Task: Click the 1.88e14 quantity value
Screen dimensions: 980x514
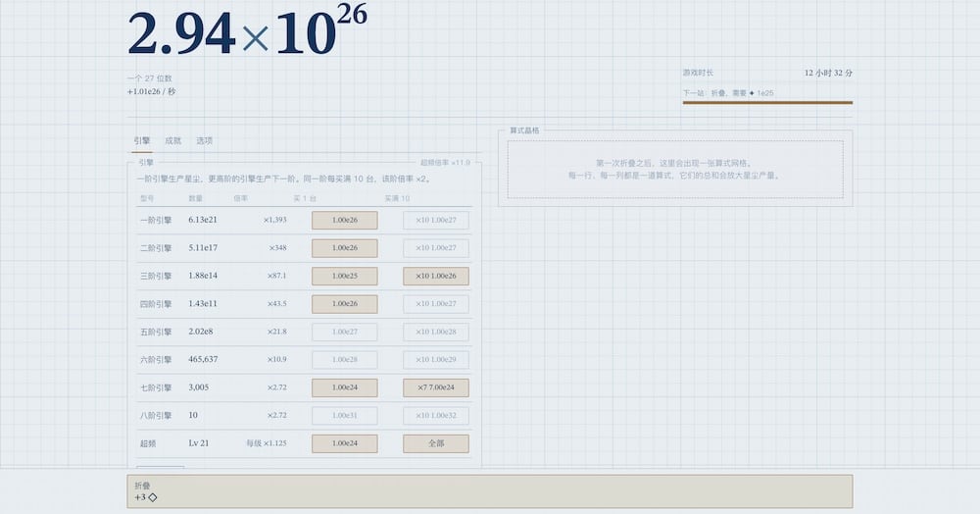Action: tap(203, 276)
